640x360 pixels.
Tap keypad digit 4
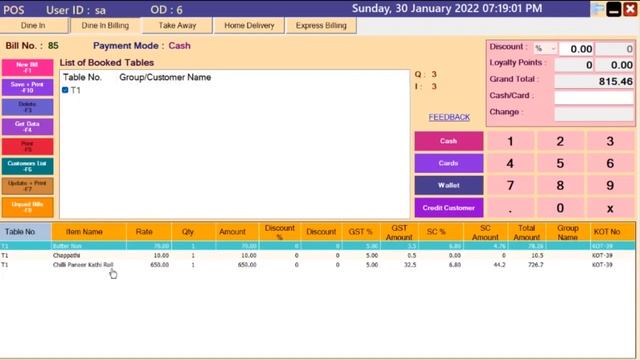[510, 163]
